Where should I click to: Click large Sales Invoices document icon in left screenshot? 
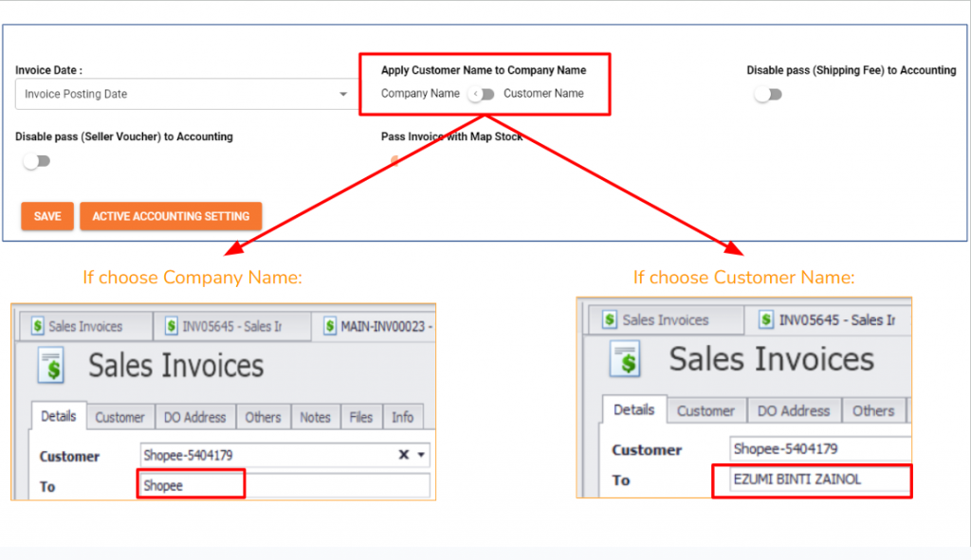pyautogui.click(x=51, y=366)
